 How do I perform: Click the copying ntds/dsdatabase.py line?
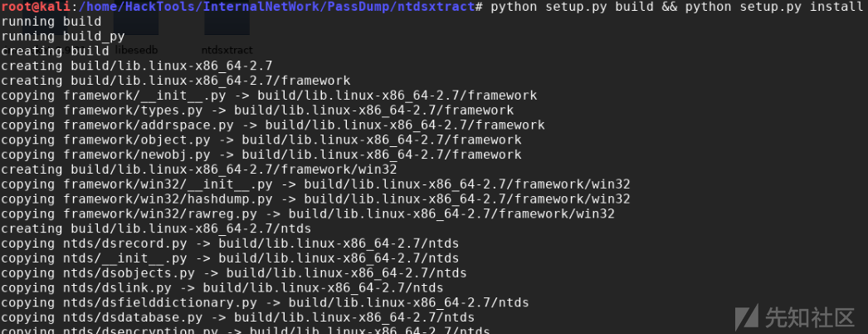tap(237, 317)
